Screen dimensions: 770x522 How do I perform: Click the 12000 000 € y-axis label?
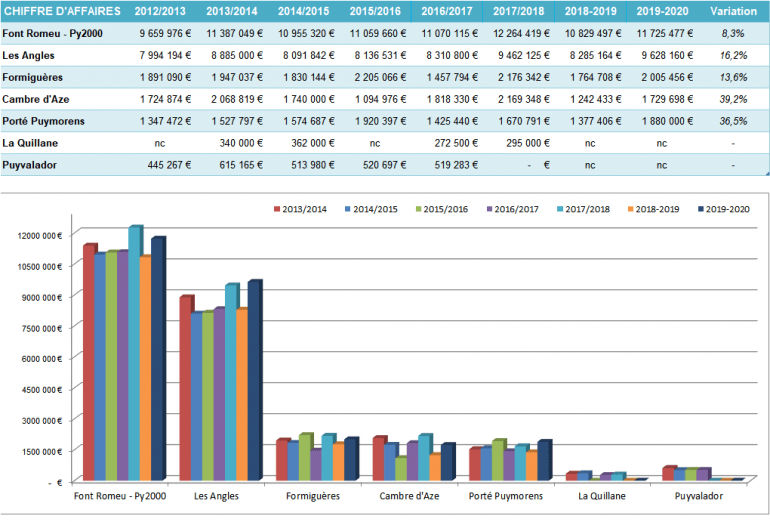39,235
